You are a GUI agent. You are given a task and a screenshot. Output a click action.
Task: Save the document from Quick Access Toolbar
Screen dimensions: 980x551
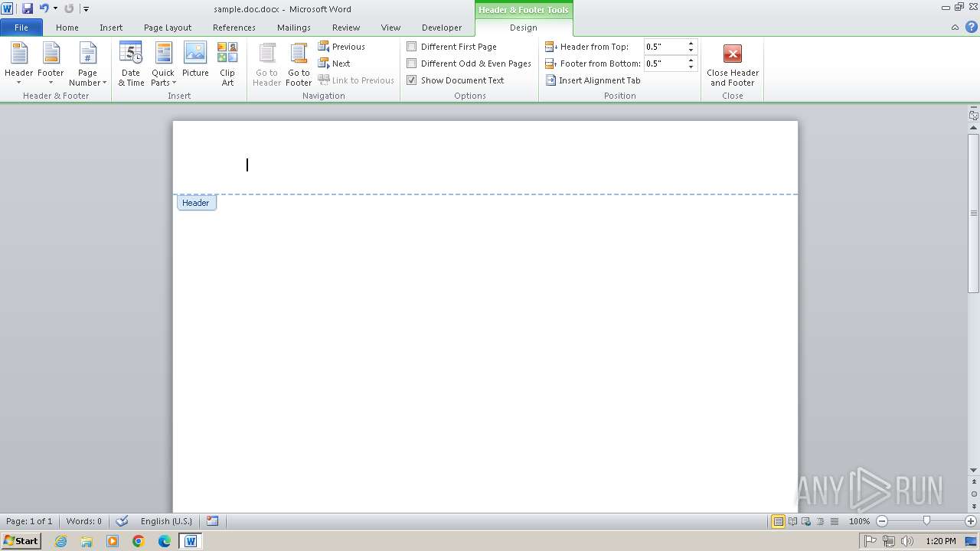[x=28, y=8]
